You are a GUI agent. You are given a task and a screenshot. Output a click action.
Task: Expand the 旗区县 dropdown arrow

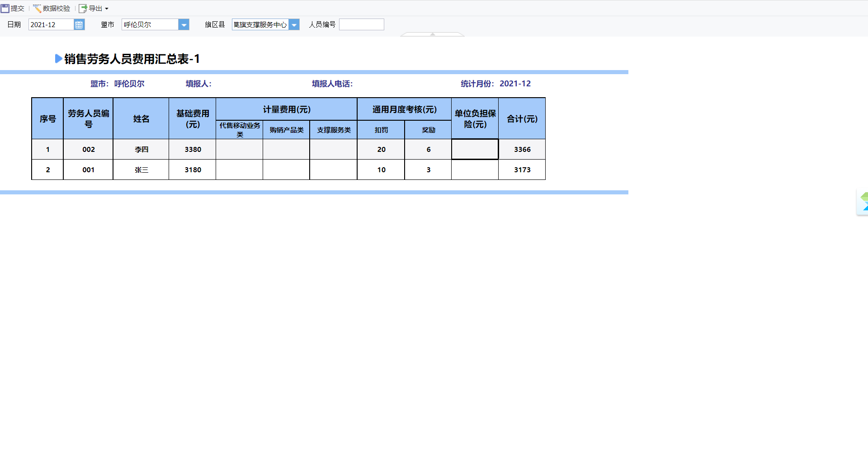(x=294, y=24)
